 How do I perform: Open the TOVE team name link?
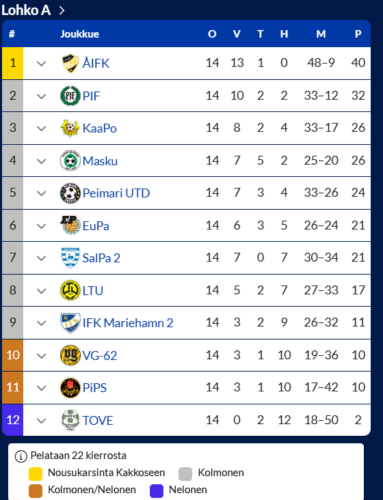[98, 420]
